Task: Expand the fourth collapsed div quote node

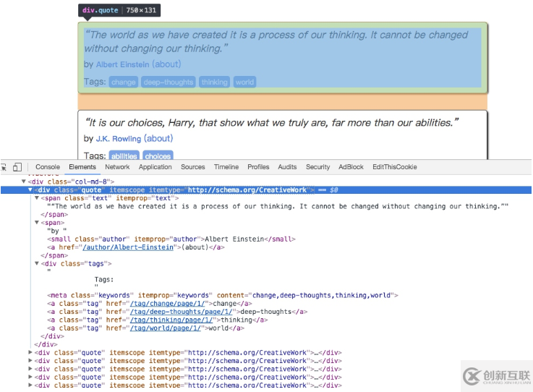Action: 30,377
